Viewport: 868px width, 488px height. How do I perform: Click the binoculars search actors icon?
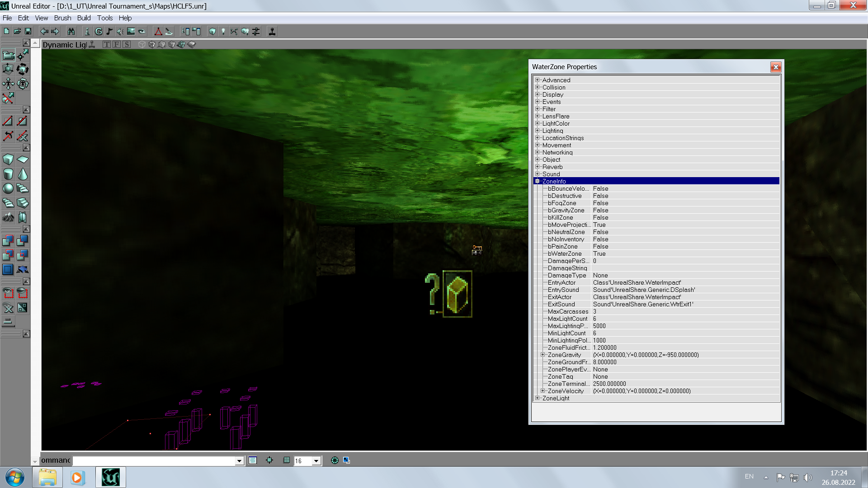(x=71, y=31)
